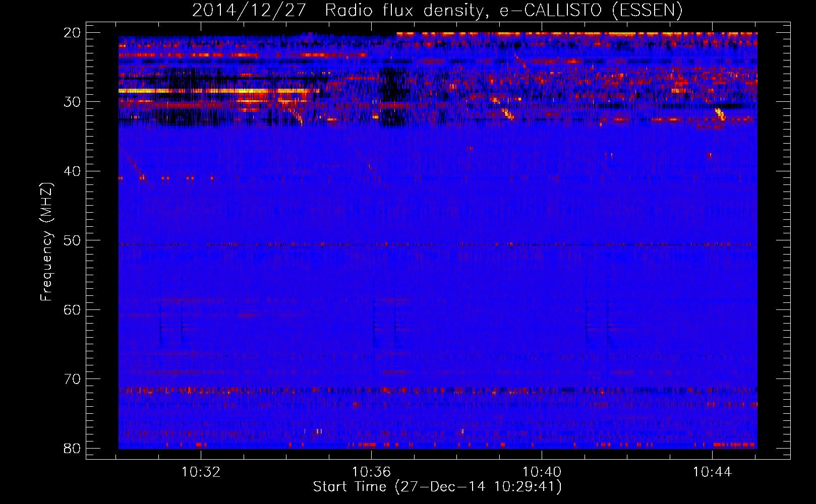Click the "Frequency (MHZ)" axis label
Viewport: 816px width, 504px height.
tap(46, 242)
